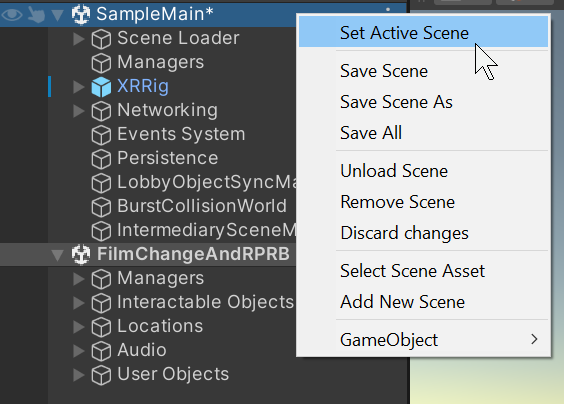
Task: Click the Unity scene icon beside SampleMain
Action: coord(81,14)
